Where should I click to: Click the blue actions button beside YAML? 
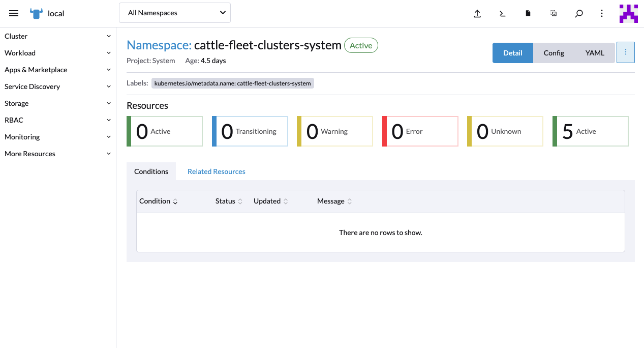(x=625, y=52)
